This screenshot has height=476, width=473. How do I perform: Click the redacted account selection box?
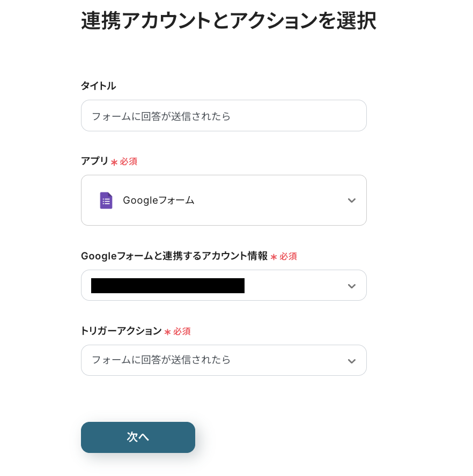click(168, 286)
